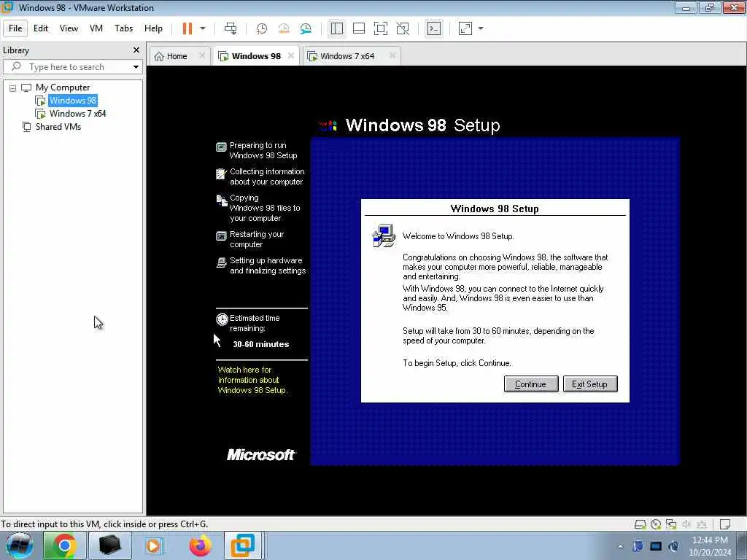Select My Computer in the library tree
The image size is (747, 560).
[63, 87]
